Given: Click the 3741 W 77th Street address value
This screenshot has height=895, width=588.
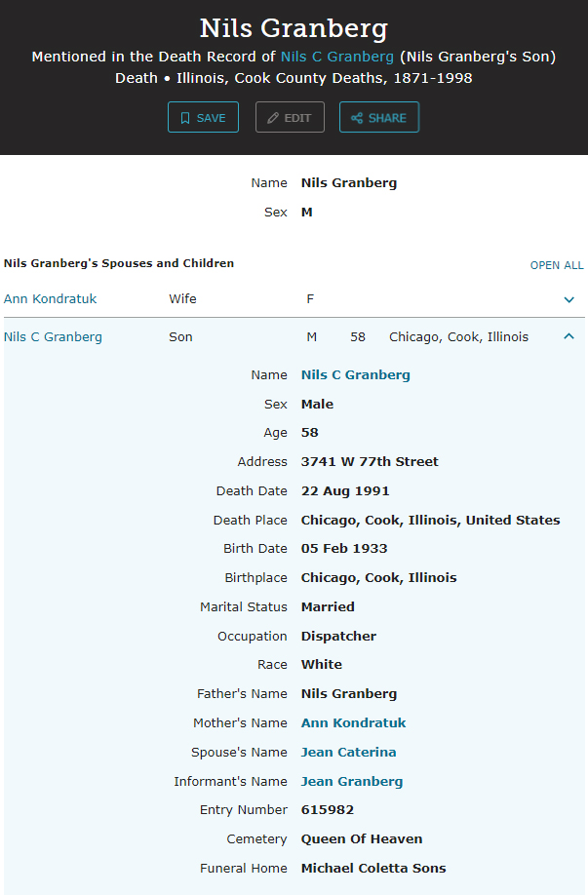Looking at the screenshot, I should pos(370,462).
